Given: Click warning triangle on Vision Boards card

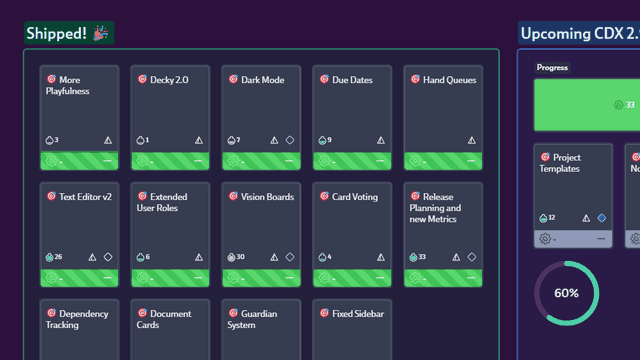Looking at the screenshot, I should pos(274,257).
